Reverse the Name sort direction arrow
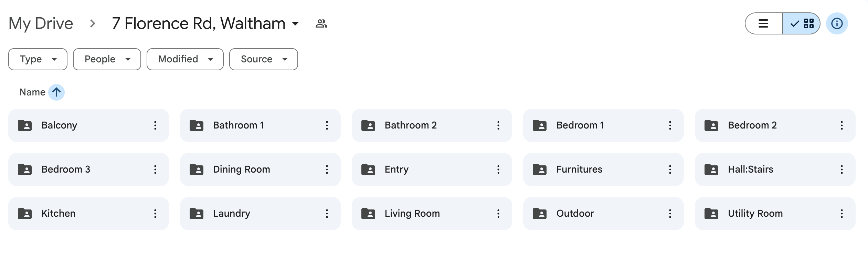The image size is (868, 257). (x=56, y=92)
